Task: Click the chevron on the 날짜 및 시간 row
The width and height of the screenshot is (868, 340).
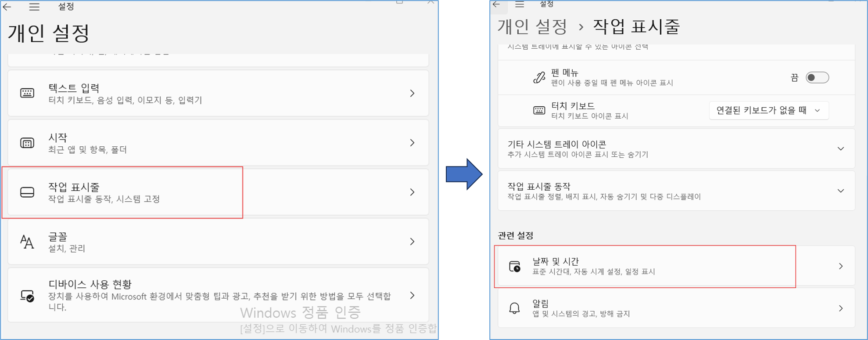Action: coord(841,266)
